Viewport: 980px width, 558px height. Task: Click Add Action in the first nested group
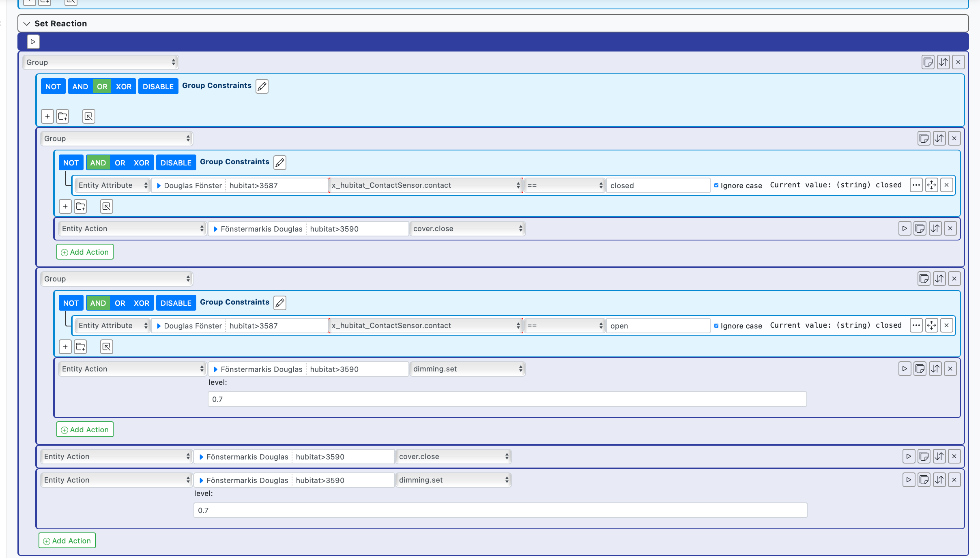85,252
